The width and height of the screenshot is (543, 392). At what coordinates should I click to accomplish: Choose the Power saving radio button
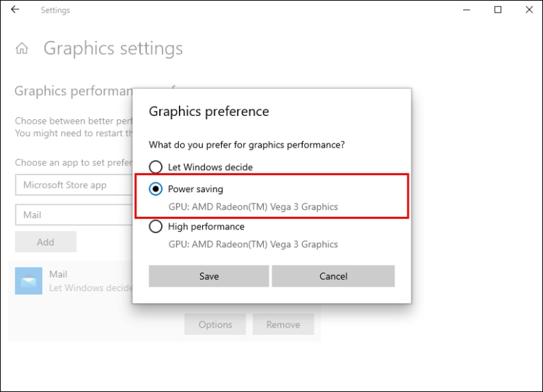(x=156, y=189)
